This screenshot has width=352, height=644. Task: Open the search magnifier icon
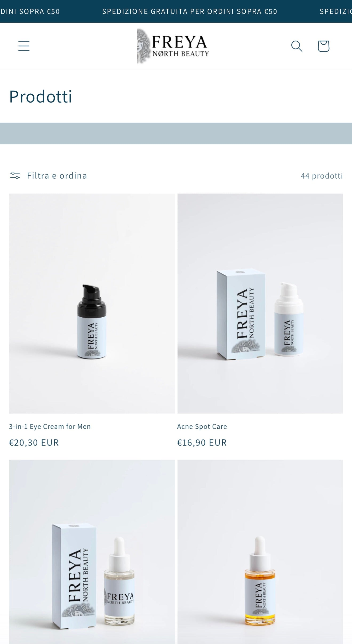tap(297, 46)
